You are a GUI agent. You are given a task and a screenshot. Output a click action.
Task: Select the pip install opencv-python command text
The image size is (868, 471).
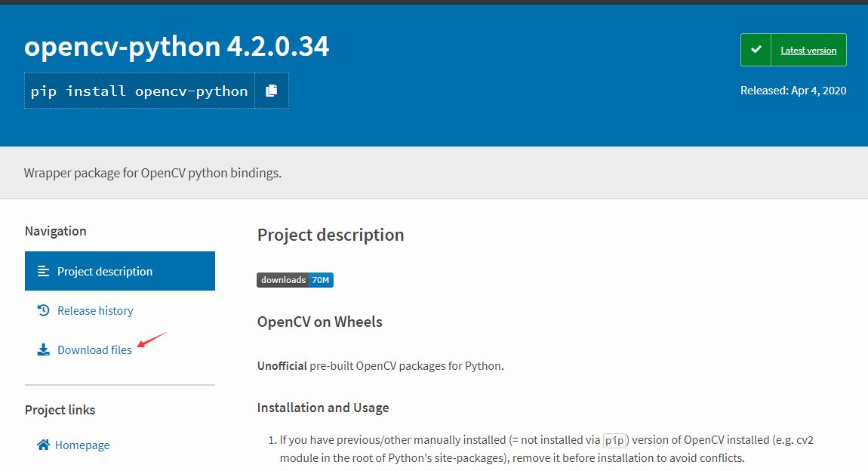pos(140,91)
